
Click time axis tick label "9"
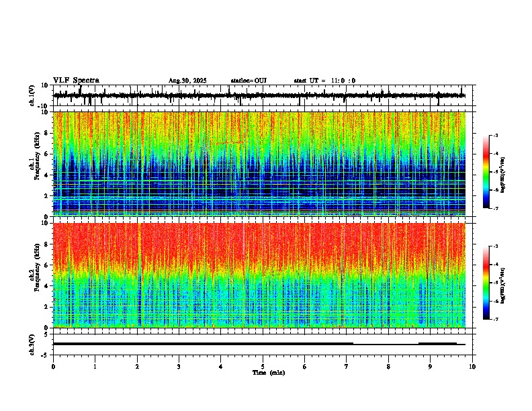point(430,367)
